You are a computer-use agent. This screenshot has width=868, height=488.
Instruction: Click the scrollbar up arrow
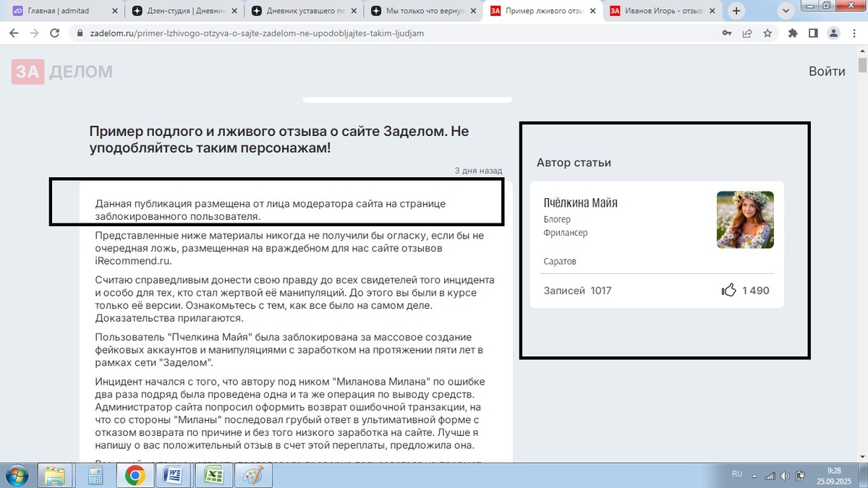[862, 51]
